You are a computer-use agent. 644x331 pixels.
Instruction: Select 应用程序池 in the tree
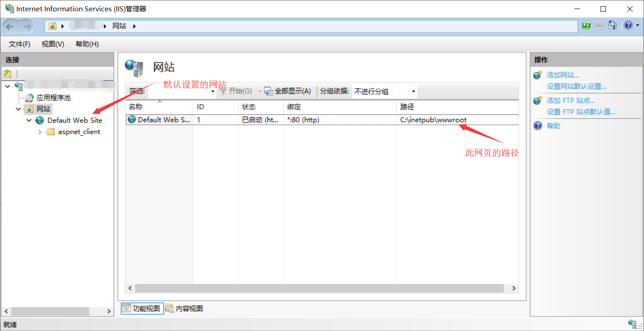coord(53,98)
